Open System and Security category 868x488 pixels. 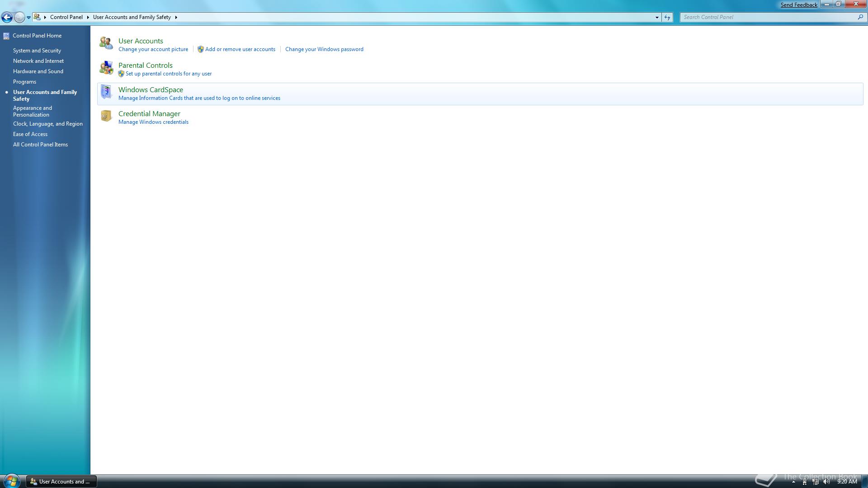(37, 51)
